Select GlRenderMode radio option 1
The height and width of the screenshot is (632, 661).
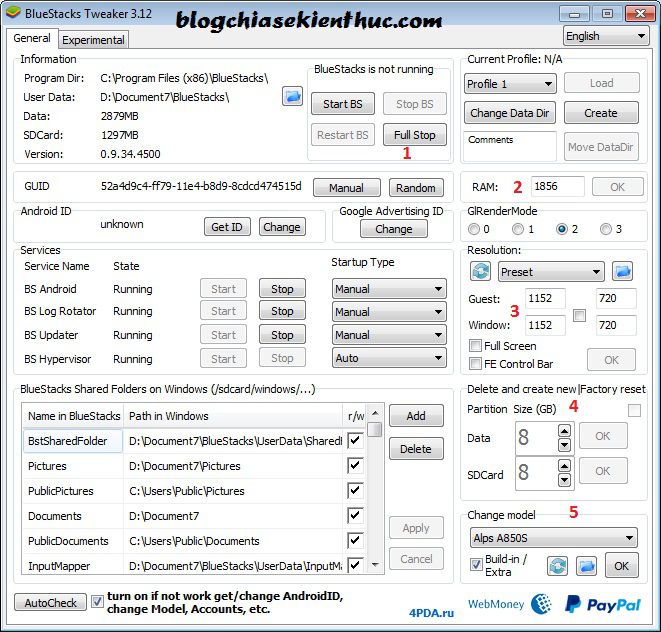point(518,229)
